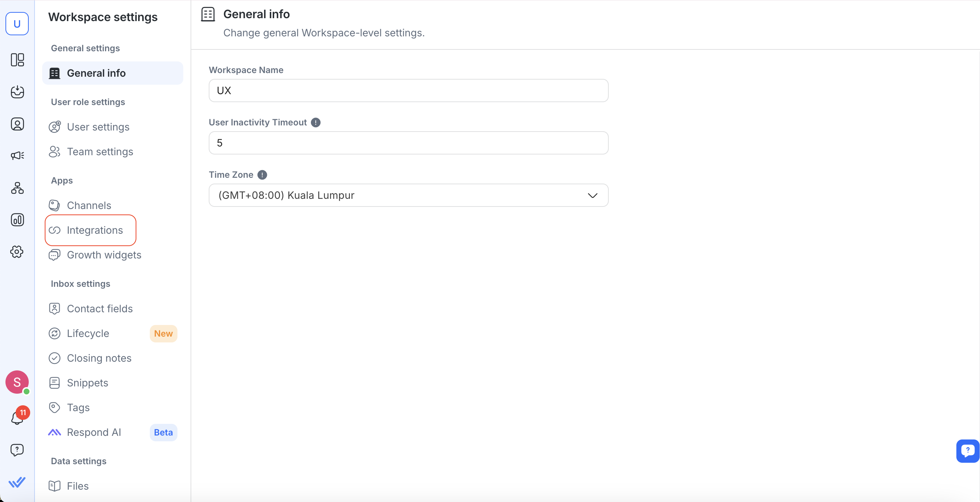Open the Broadcasts megaphone icon
980x502 pixels.
pyautogui.click(x=17, y=156)
